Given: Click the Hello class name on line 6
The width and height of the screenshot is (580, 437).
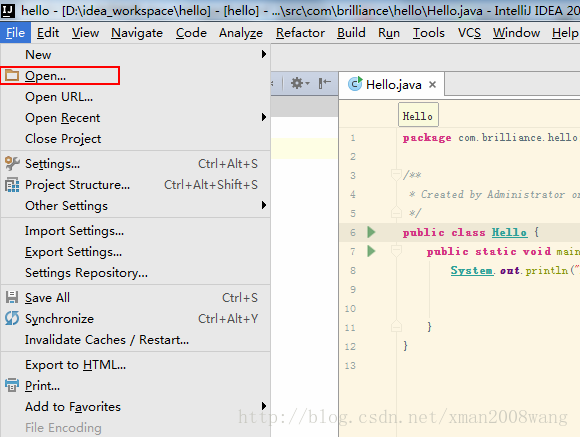Looking at the screenshot, I should 509,232.
